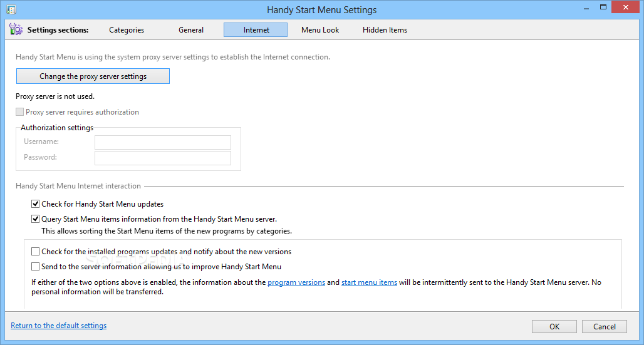The width and height of the screenshot is (644, 345).
Task: Click 'This allows sorting the Start Menu items' note
Action: (x=167, y=231)
